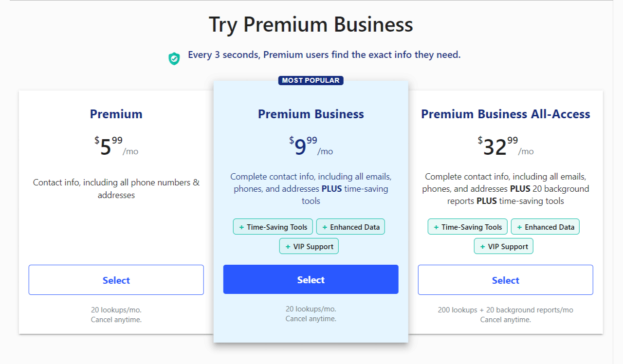Click the Try Premium Business heading
623x364 pixels.
pyautogui.click(x=311, y=24)
